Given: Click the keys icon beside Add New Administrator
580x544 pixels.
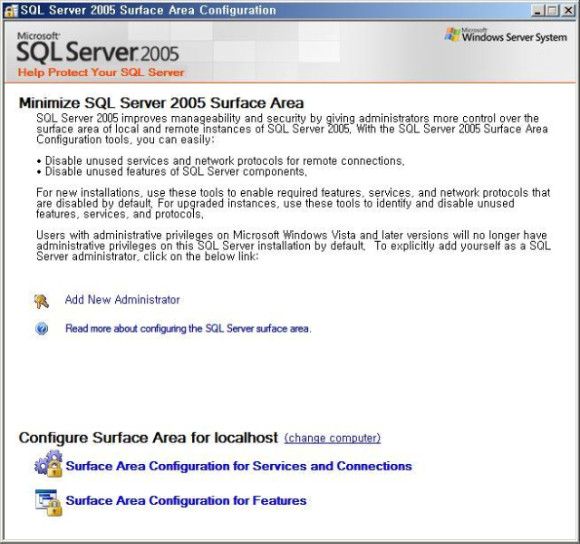Looking at the screenshot, I should pos(41,301).
